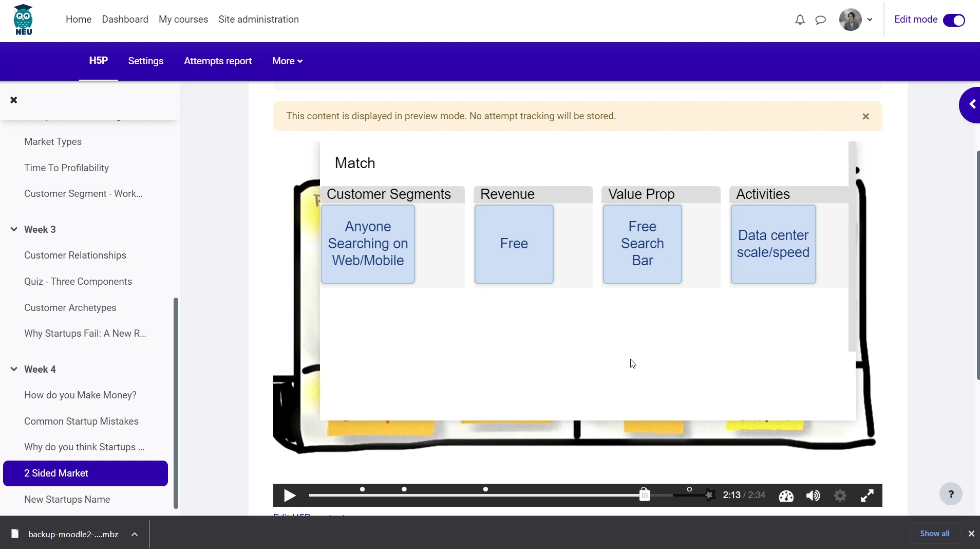Open video quality settings gear
980x549 pixels.
click(840, 496)
